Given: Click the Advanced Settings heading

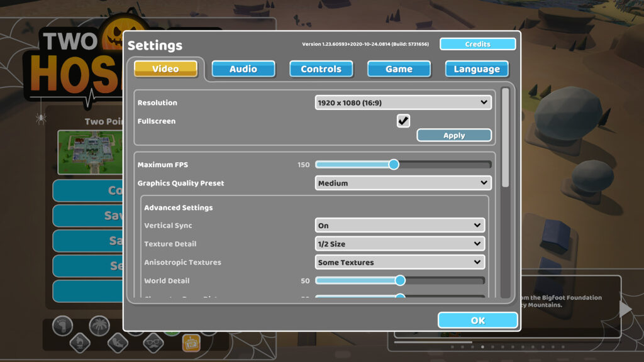Looking at the screenshot, I should (x=178, y=207).
